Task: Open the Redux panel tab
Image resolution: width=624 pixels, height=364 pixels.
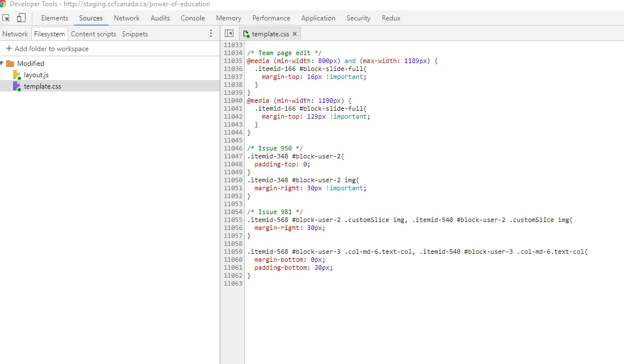Action: [x=391, y=18]
